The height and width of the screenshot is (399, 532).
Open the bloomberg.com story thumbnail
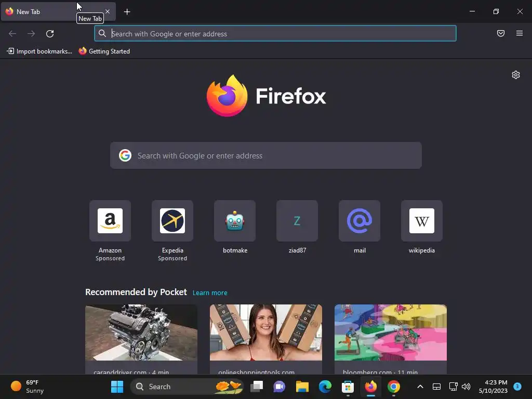click(x=391, y=332)
